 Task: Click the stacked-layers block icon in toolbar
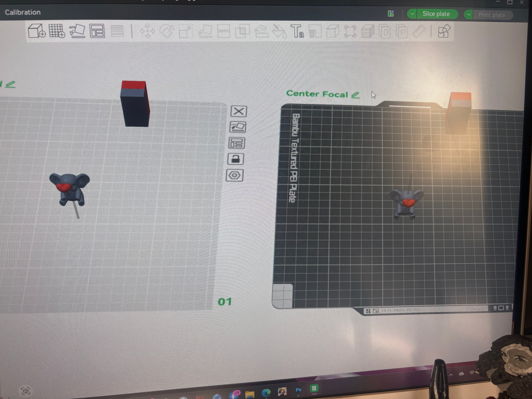coord(368,31)
